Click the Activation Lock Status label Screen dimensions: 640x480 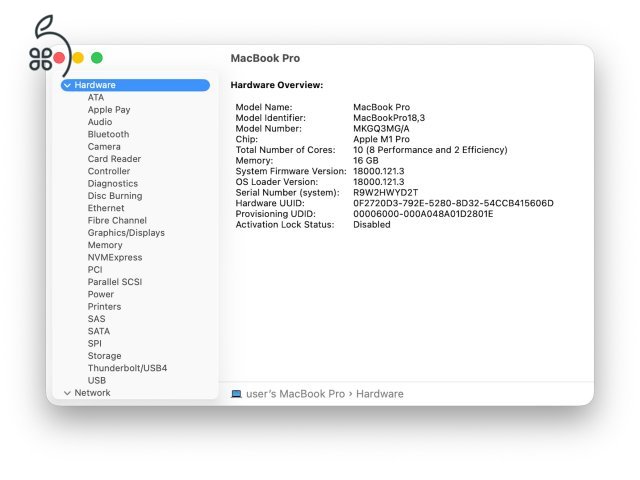tap(285, 224)
